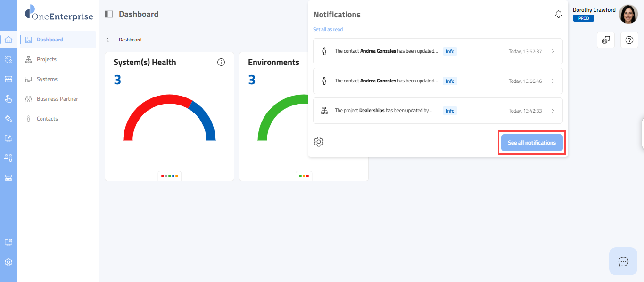Viewport: 644px width, 282px height.
Task: Expand the 13:56:46 Andrea Gonzales notification
Action: click(x=553, y=81)
